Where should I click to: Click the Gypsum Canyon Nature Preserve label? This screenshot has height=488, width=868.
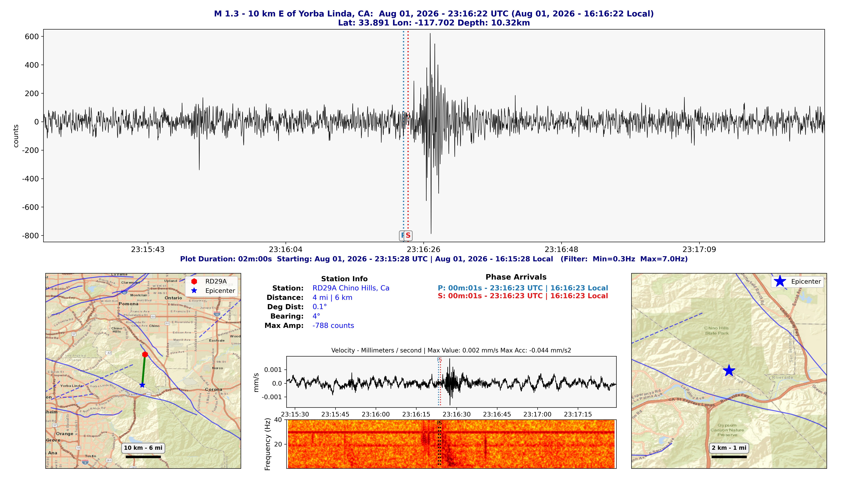727,430
